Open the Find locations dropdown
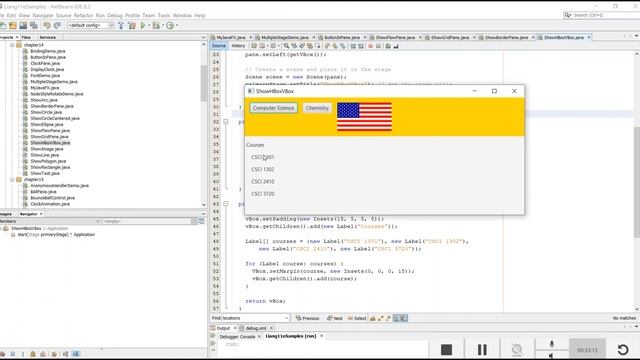The image size is (640, 360). pos(287,318)
